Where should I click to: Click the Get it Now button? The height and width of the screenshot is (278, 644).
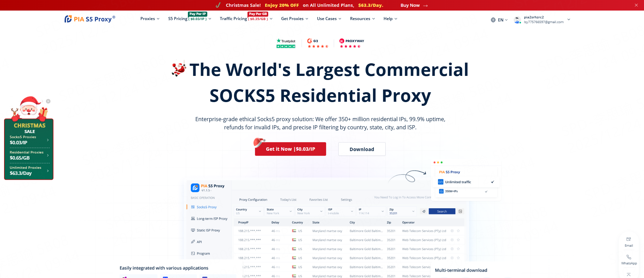[290, 149]
